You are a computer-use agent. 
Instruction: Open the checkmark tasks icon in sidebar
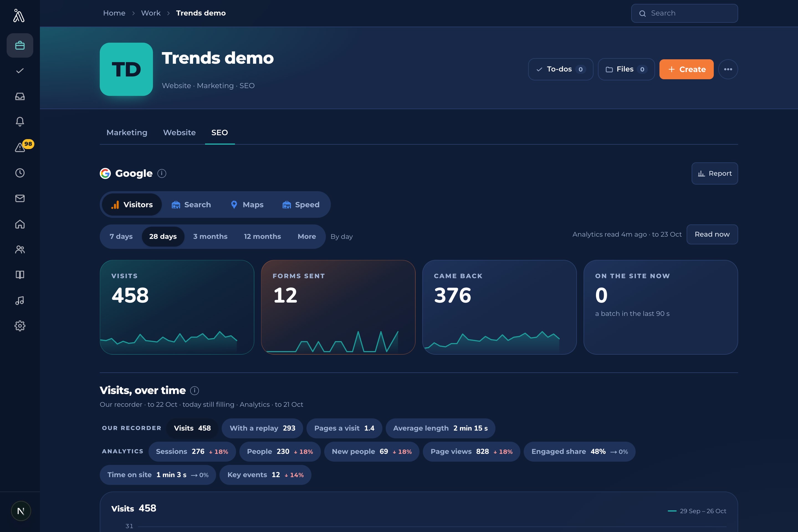pyautogui.click(x=20, y=71)
